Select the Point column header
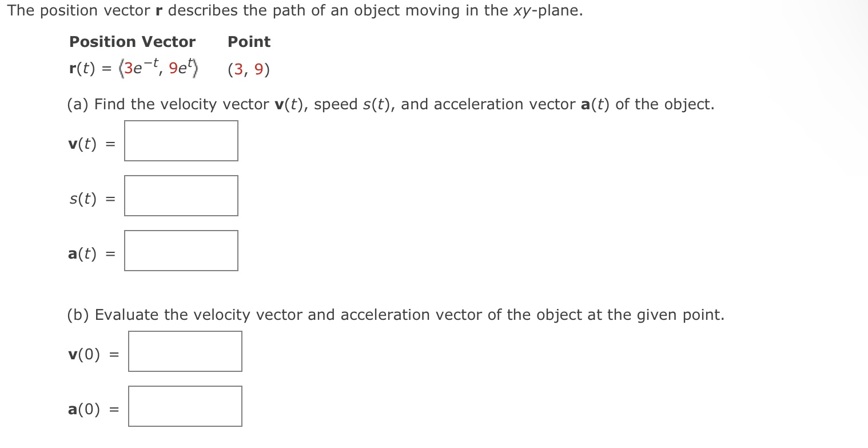The width and height of the screenshot is (868, 448). [248, 42]
